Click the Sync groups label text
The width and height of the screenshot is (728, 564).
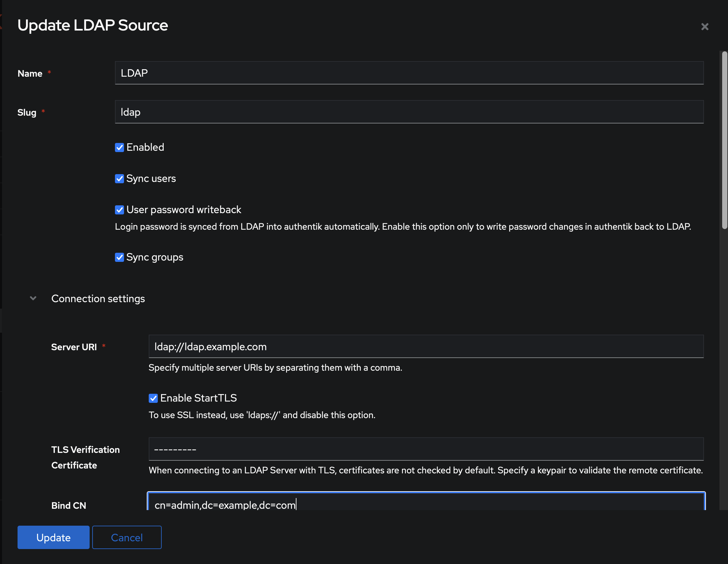[155, 257]
